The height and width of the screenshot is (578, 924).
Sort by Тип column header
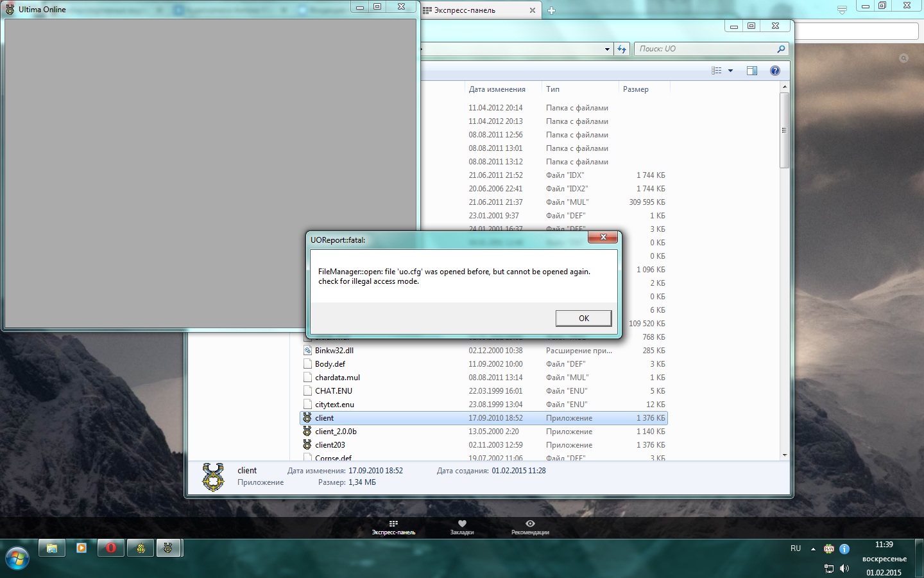coord(580,89)
